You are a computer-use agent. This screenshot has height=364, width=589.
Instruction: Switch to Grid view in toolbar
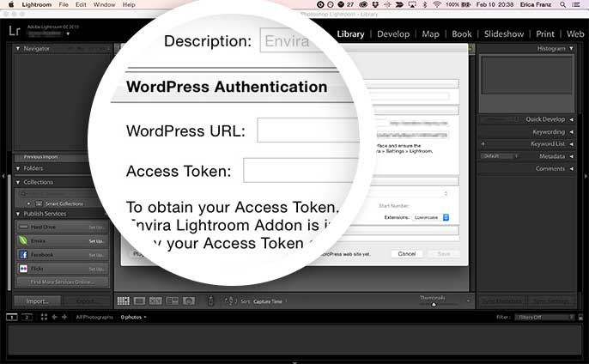(124, 300)
